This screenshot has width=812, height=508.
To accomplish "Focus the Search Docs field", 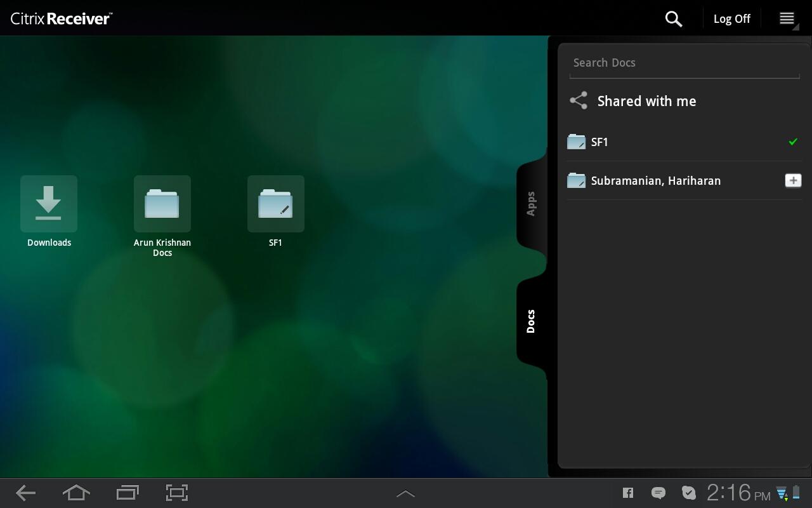I will 684,63.
